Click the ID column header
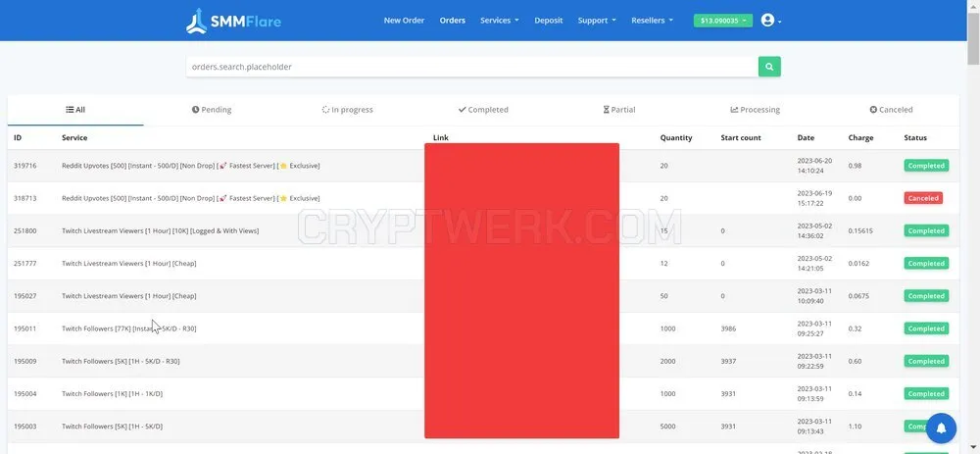The width and height of the screenshot is (980, 454). pos(18,137)
